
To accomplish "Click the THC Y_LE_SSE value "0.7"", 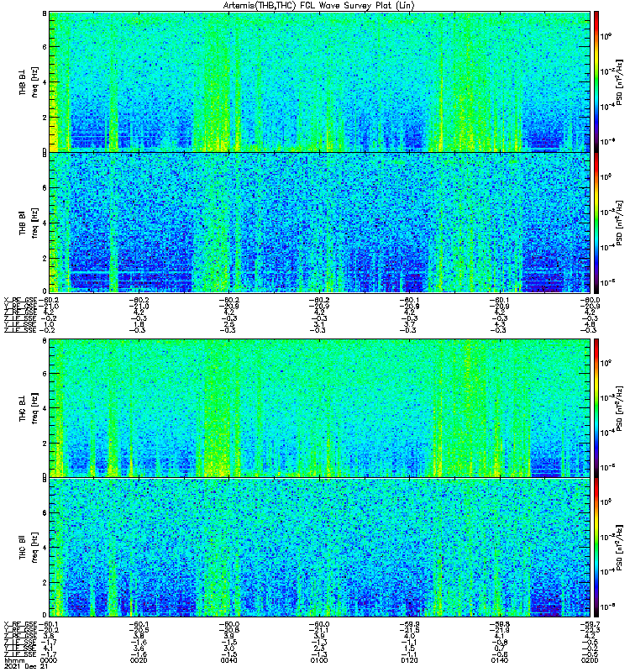I will (500, 648).
